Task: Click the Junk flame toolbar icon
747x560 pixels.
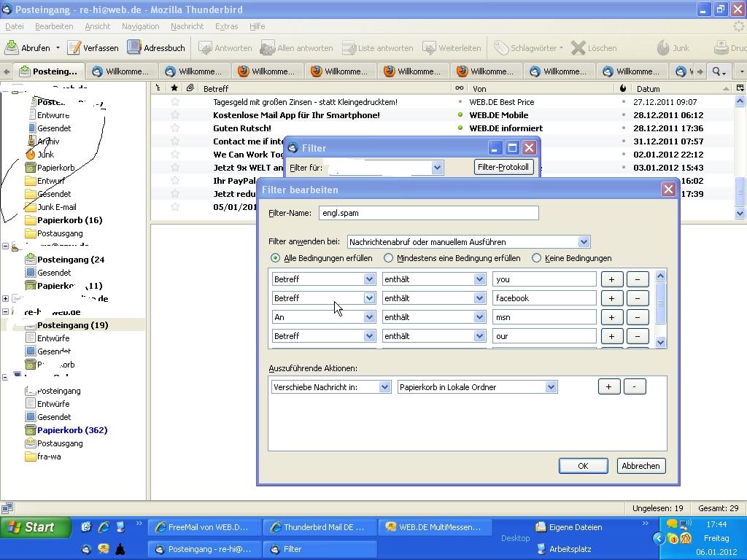Action: tap(663, 48)
